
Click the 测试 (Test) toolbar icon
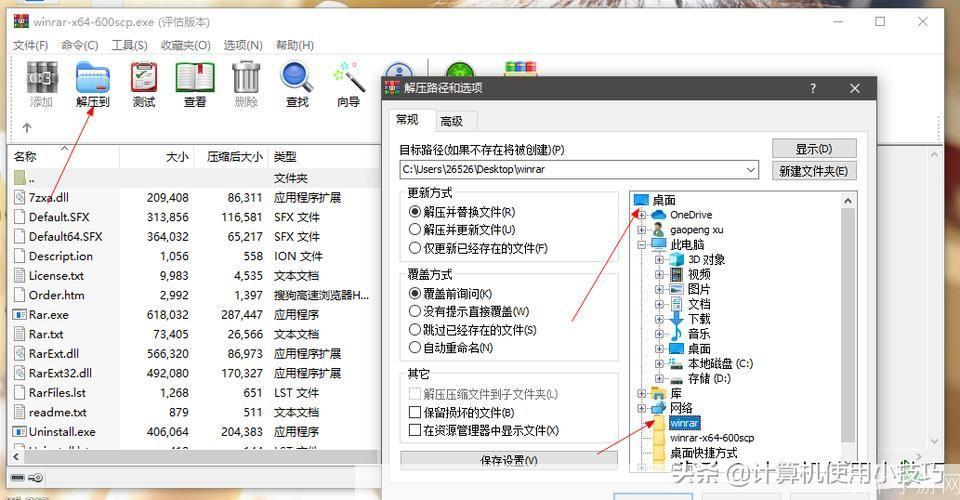pos(144,78)
